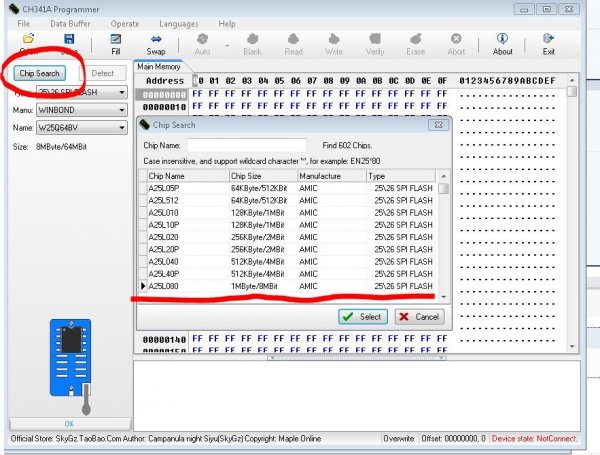
Task: Click the Auto toolbar icon
Action: pyautogui.click(x=203, y=44)
